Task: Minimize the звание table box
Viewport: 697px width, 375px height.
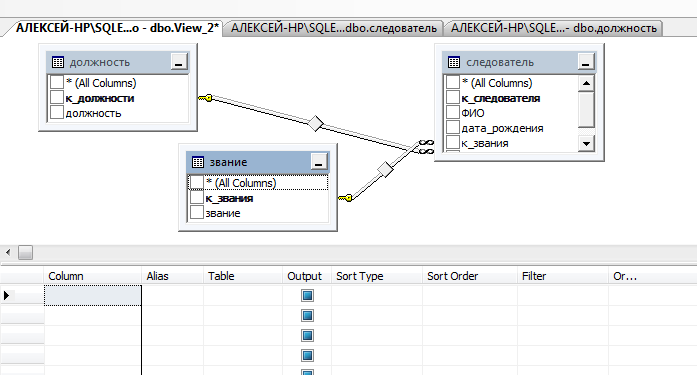Action: point(319,162)
